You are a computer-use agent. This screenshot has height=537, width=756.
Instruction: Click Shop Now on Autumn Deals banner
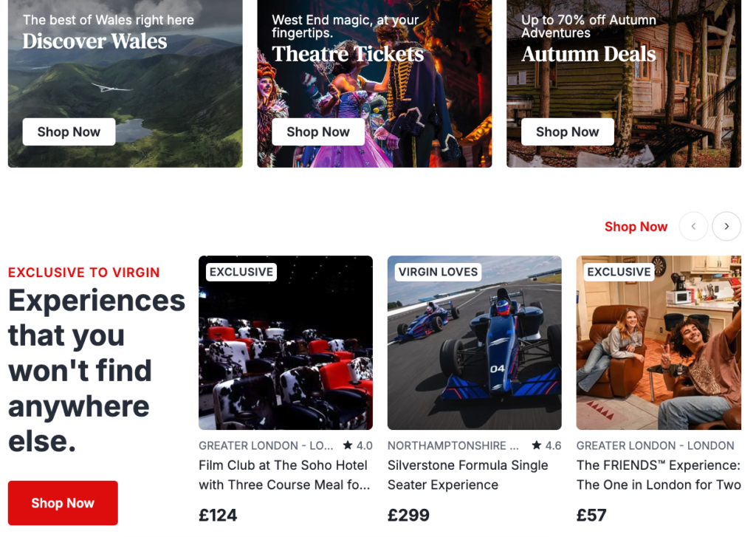pyautogui.click(x=568, y=131)
